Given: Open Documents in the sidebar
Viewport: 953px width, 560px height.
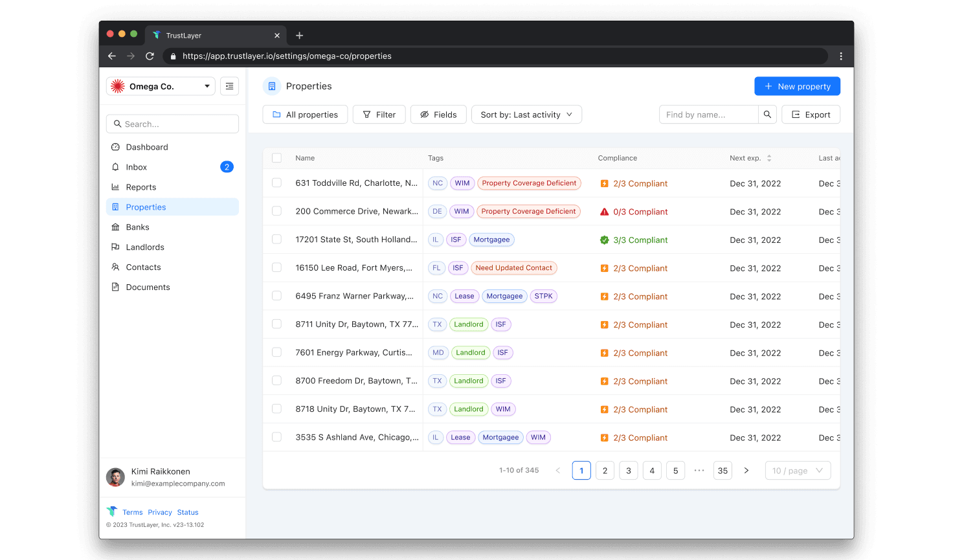Looking at the screenshot, I should [172, 287].
